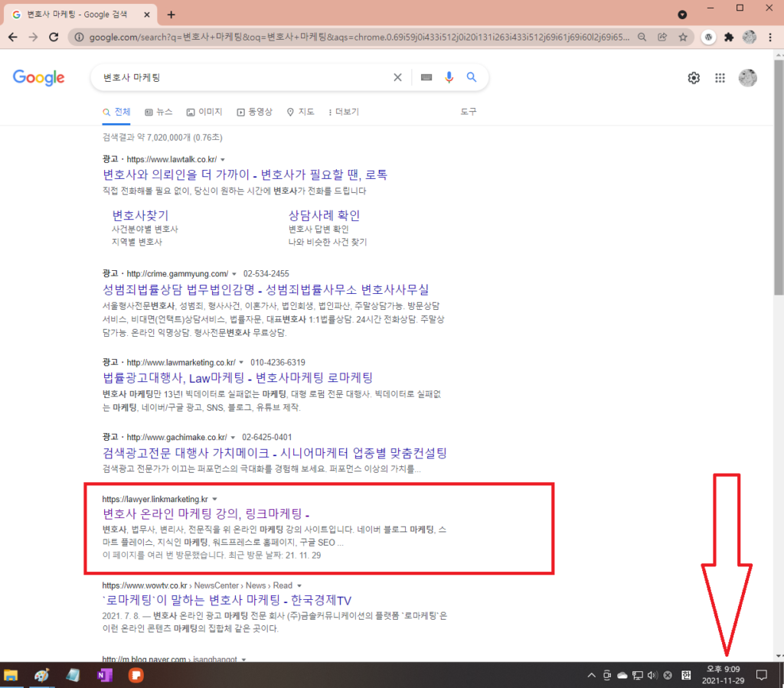784x688 pixels.
Task: Submit the search via the magnifier icon
Action: point(472,77)
